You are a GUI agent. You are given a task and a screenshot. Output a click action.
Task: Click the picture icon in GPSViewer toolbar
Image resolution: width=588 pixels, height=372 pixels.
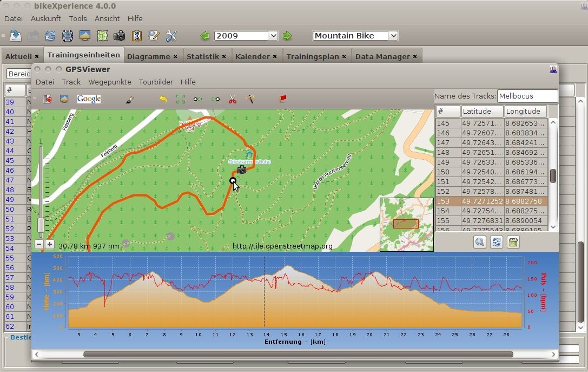(64, 99)
